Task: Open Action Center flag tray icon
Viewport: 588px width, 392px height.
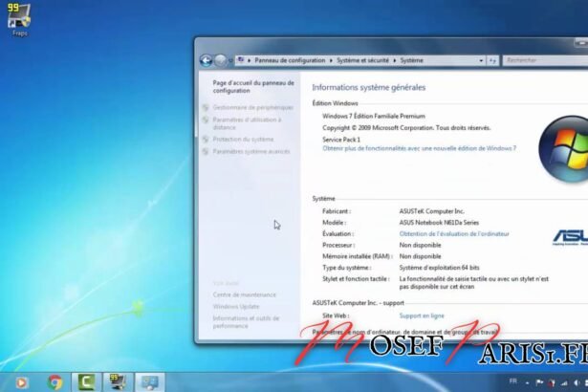Action: pyautogui.click(x=539, y=382)
